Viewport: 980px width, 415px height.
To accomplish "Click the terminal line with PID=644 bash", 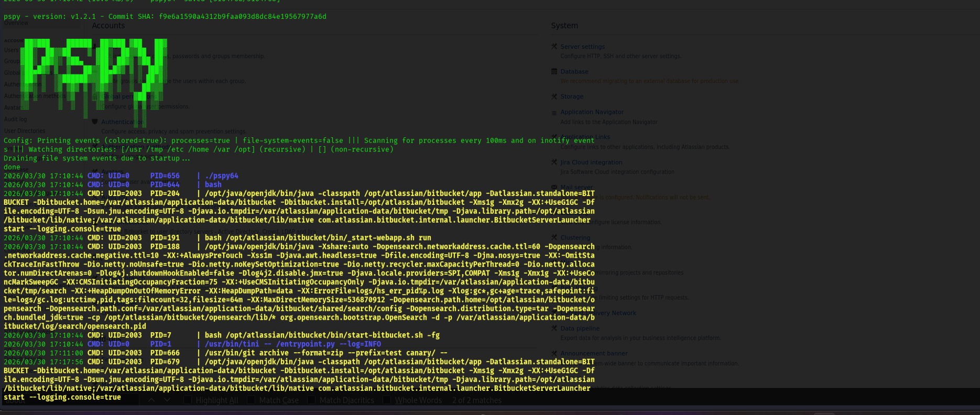I will pyautogui.click(x=113, y=185).
